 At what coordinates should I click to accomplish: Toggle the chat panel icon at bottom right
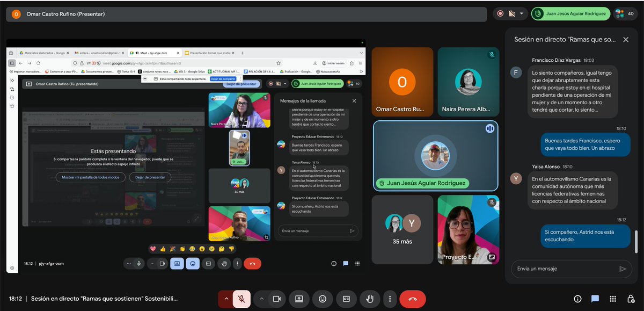click(x=595, y=299)
